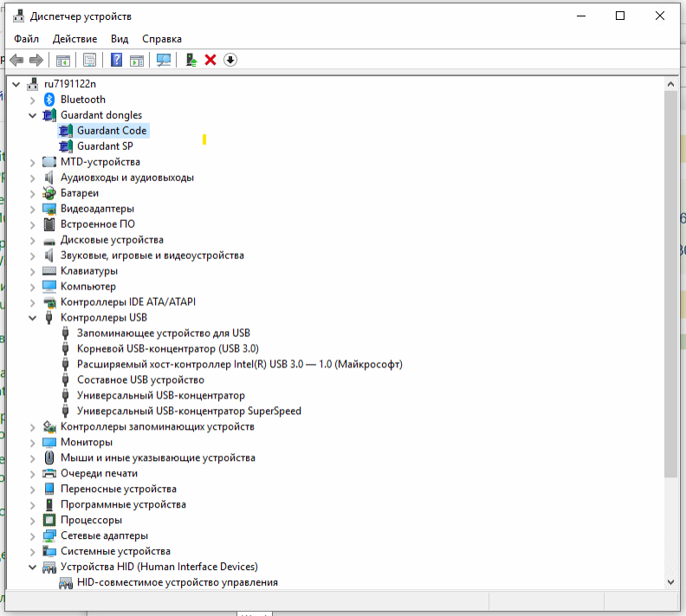
Task: Open the Файл menu
Action: coord(26,39)
